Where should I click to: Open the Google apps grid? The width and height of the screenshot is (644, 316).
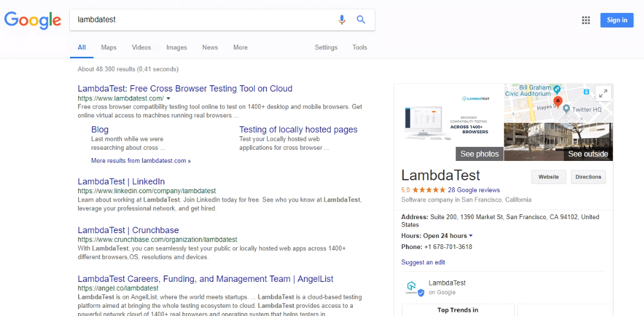pos(586,21)
